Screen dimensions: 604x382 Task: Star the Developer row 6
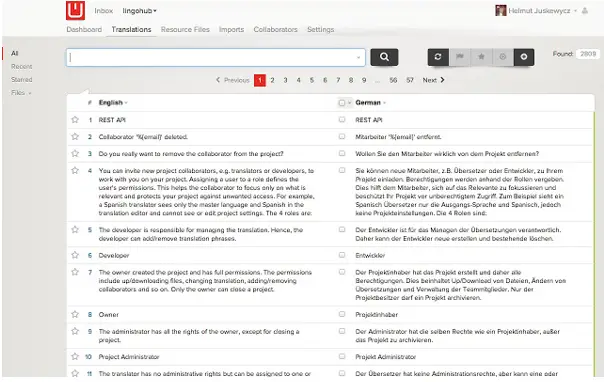(75, 255)
